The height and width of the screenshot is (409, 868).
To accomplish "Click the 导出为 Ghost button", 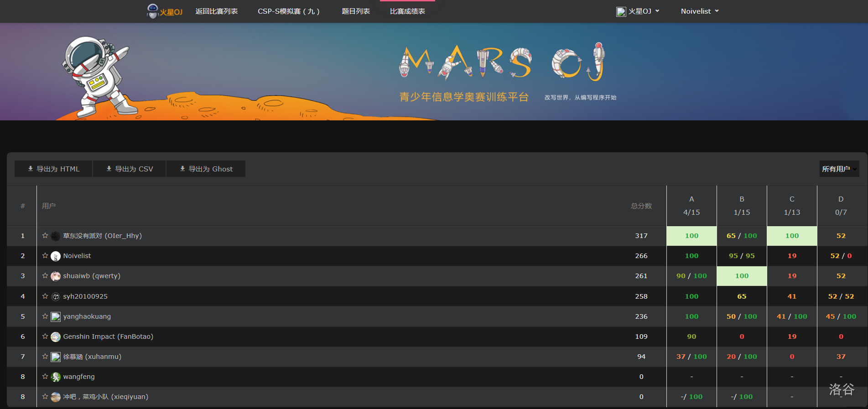I will click(206, 169).
